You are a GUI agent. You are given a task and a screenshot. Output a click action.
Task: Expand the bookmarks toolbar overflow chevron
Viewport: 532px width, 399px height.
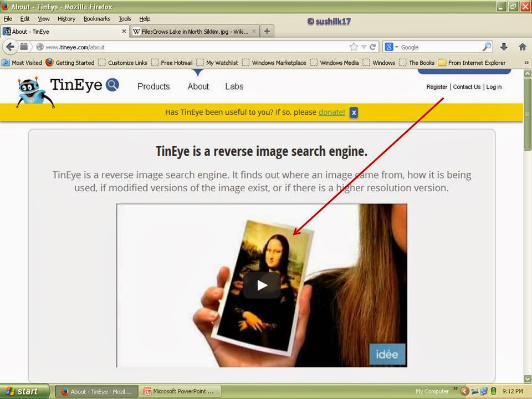(x=525, y=63)
